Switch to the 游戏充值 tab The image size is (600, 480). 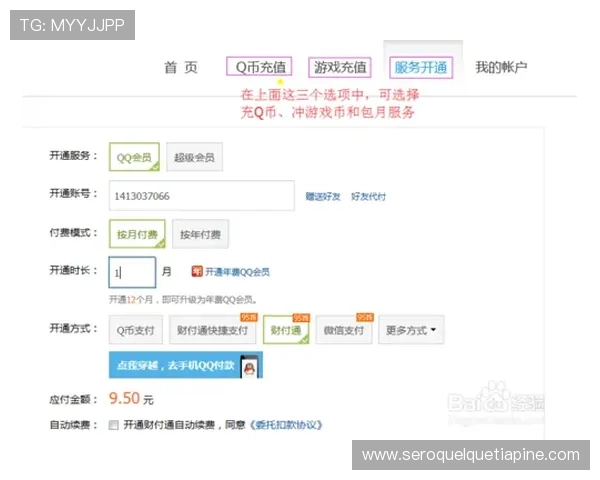pos(340,67)
